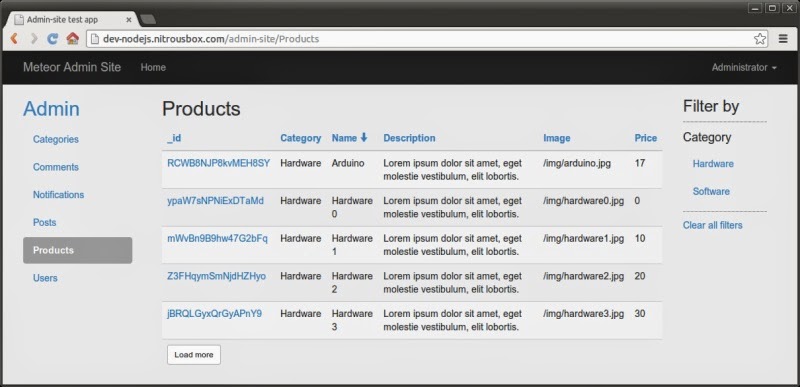This screenshot has height=387, width=800.
Task: Sort table by Category column
Action: pyautogui.click(x=301, y=138)
